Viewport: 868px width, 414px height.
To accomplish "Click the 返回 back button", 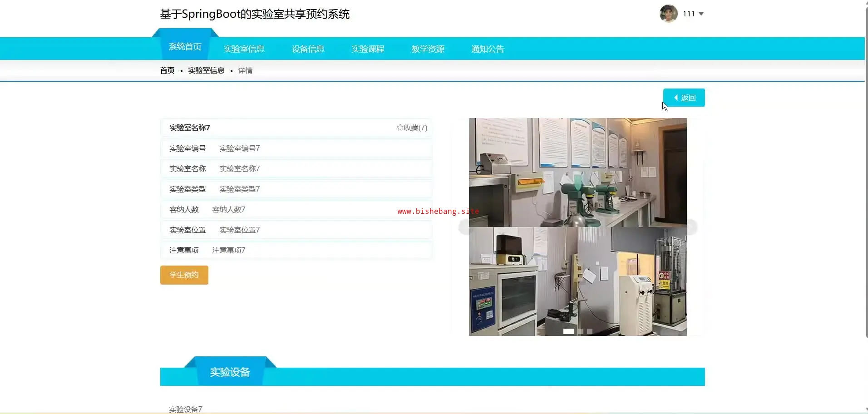I will point(684,98).
